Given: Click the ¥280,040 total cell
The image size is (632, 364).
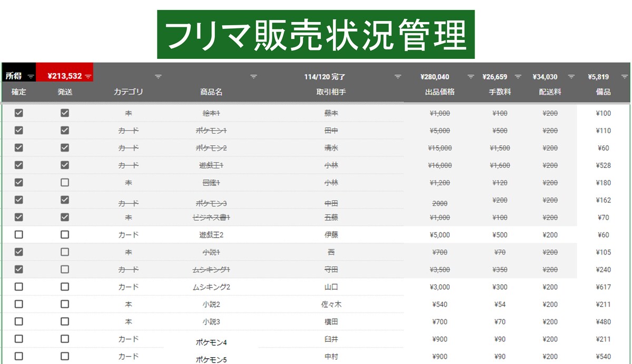Looking at the screenshot, I should coord(435,77).
